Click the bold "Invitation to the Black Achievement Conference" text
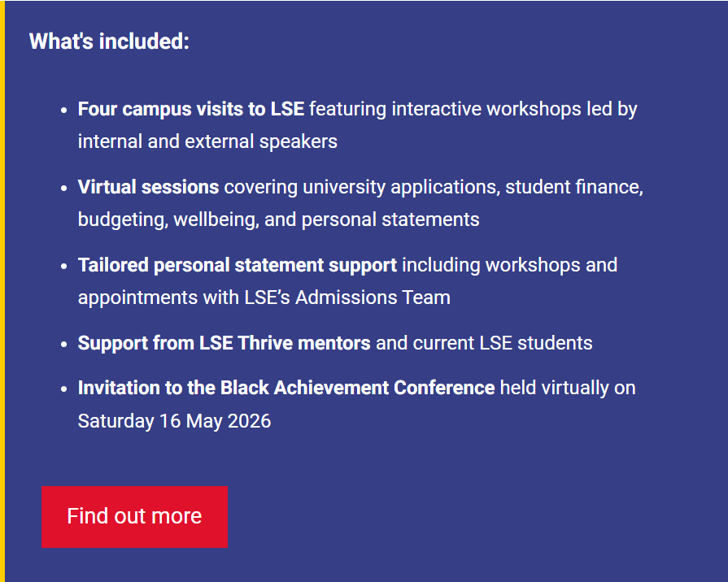728x582 pixels. 286,388
